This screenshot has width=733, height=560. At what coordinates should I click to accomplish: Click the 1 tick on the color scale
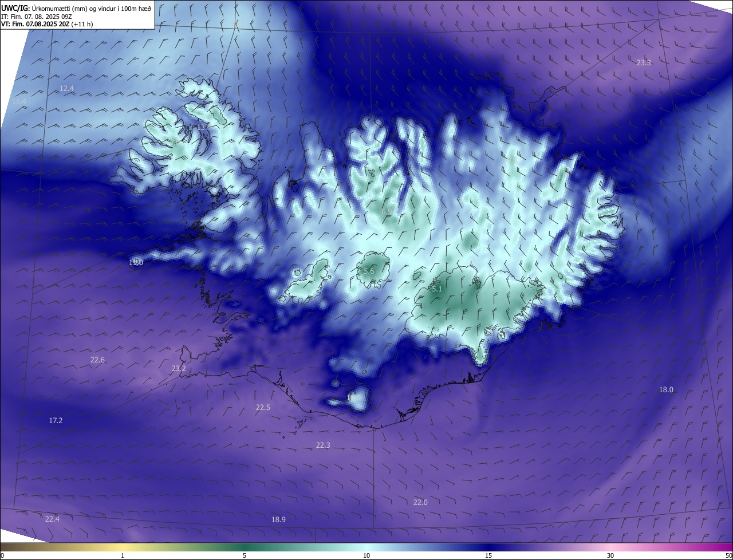click(123, 555)
